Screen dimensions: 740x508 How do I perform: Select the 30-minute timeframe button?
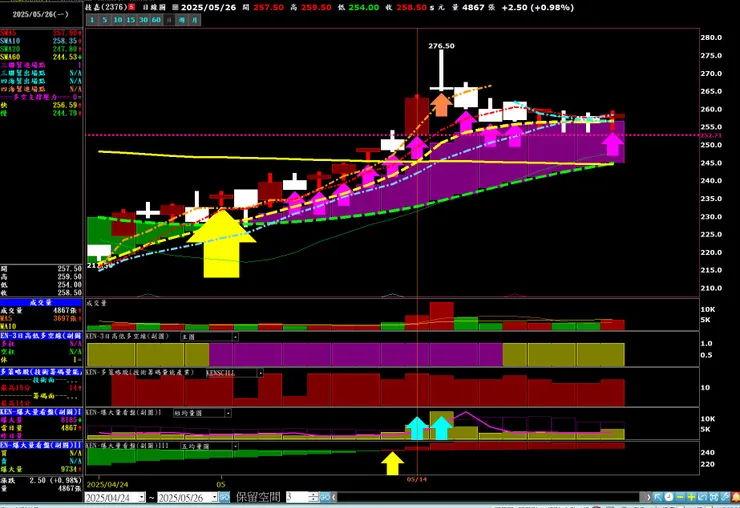tap(143, 20)
